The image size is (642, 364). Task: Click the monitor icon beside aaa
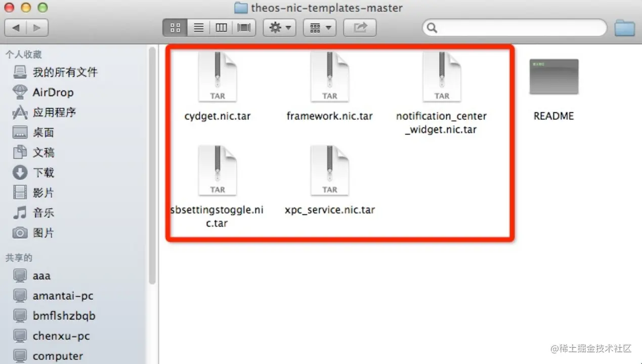(x=20, y=276)
